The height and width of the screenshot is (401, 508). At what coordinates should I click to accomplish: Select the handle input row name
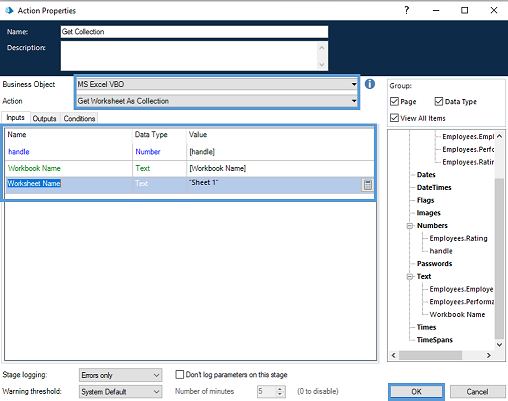point(19,152)
